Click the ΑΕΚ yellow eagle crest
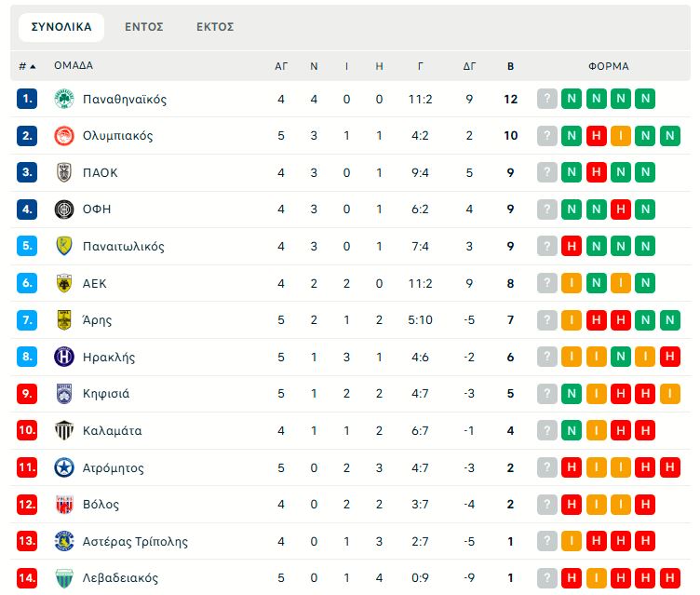Screen dimensions: 700x595 click(x=64, y=283)
